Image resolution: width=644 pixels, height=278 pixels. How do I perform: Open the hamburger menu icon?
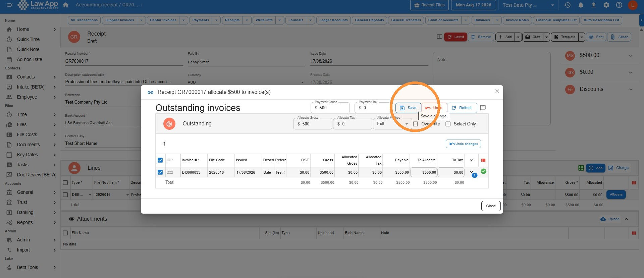[10, 5]
